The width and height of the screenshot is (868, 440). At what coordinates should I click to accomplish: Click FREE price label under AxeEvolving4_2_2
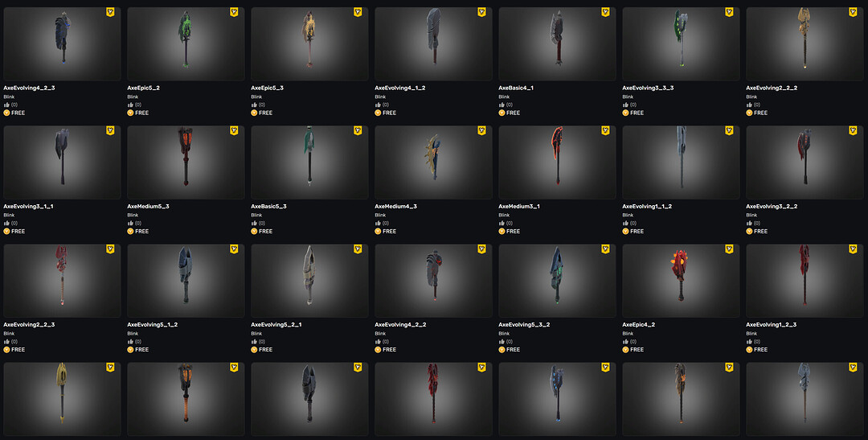389,350
